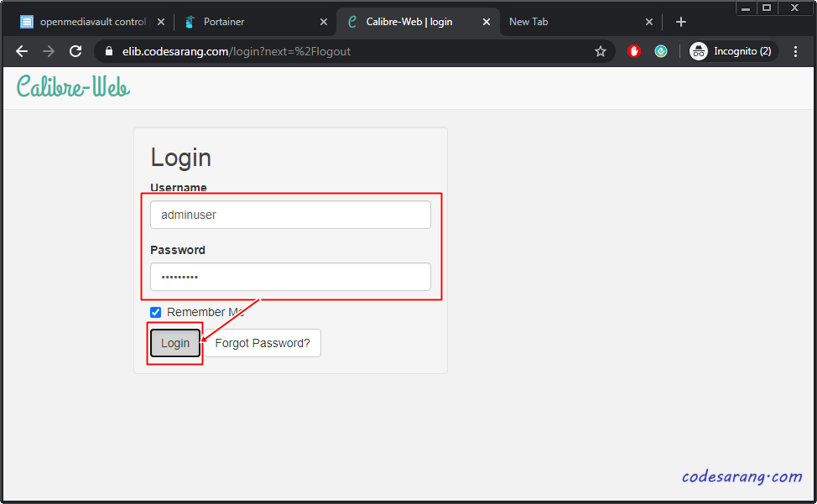
Task: Maximize the browser window
Action: [767, 8]
